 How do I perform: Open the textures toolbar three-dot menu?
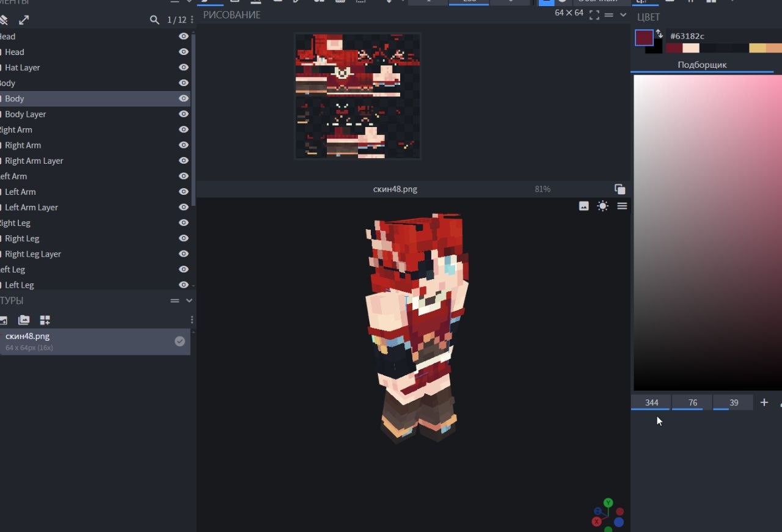(x=192, y=320)
